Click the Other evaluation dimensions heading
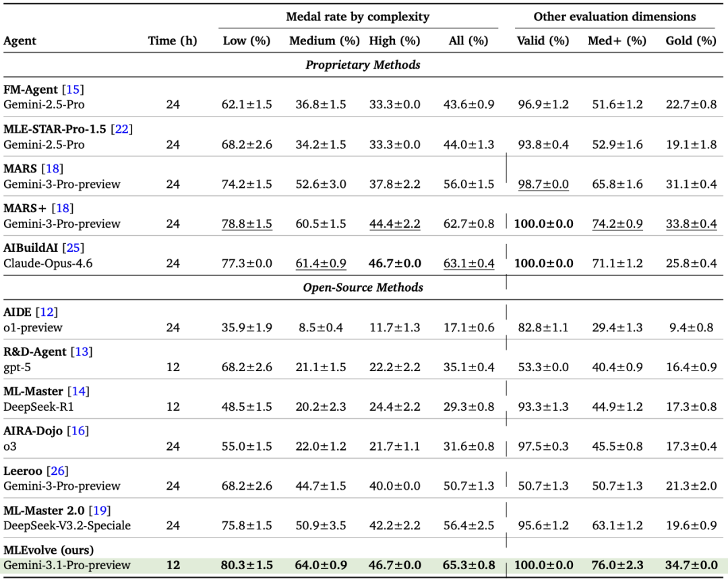The width and height of the screenshot is (728, 584). point(615,17)
